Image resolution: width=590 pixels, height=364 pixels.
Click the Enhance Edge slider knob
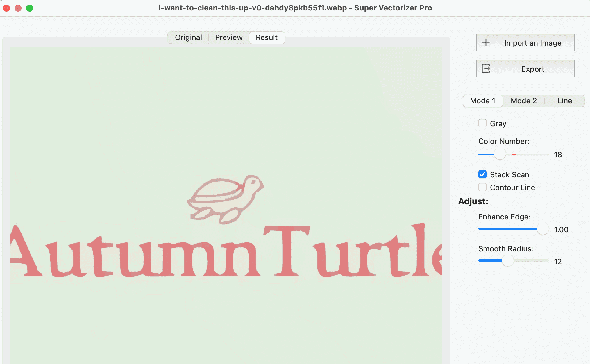click(x=543, y=229)
